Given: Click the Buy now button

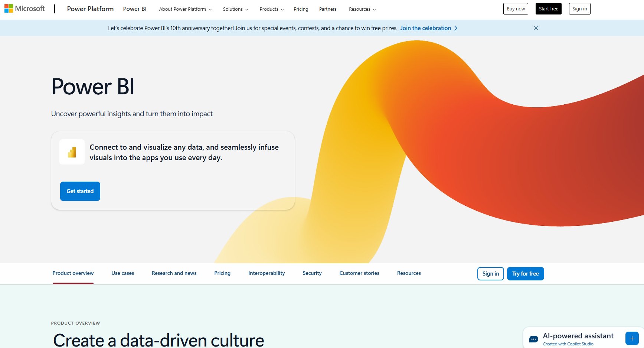Looking at the screenshot, I should coord(516,9).
